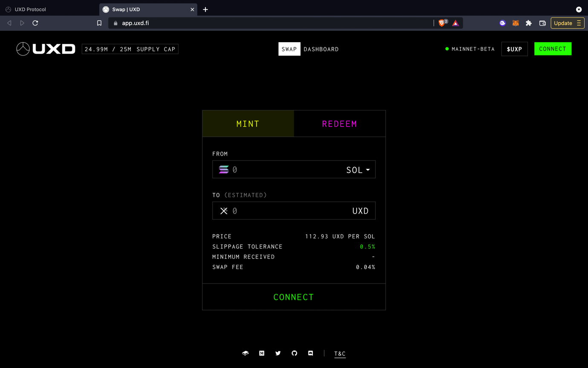
Task: Switch to the REDEEM tab
Action: [x=340, y=124]
